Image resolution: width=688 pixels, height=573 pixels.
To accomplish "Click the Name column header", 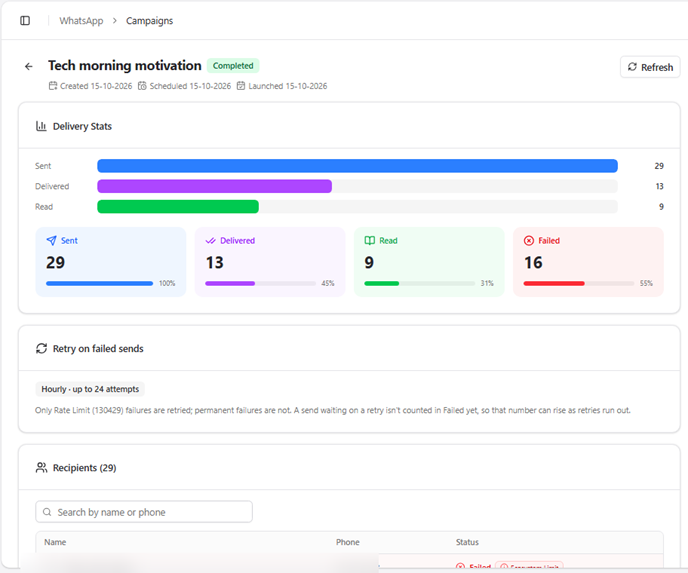I will (x=55, y=542).
